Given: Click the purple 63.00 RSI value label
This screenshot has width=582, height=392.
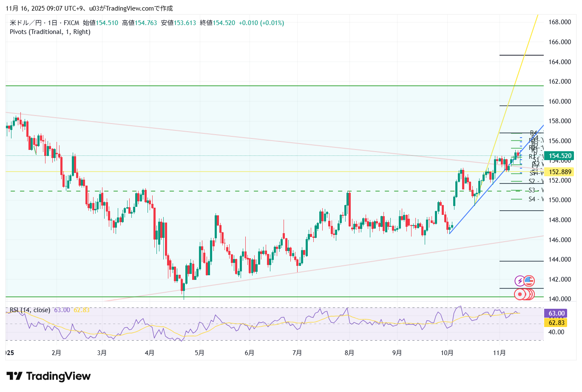Looking at the screenshot, I should tap(556, 313).
